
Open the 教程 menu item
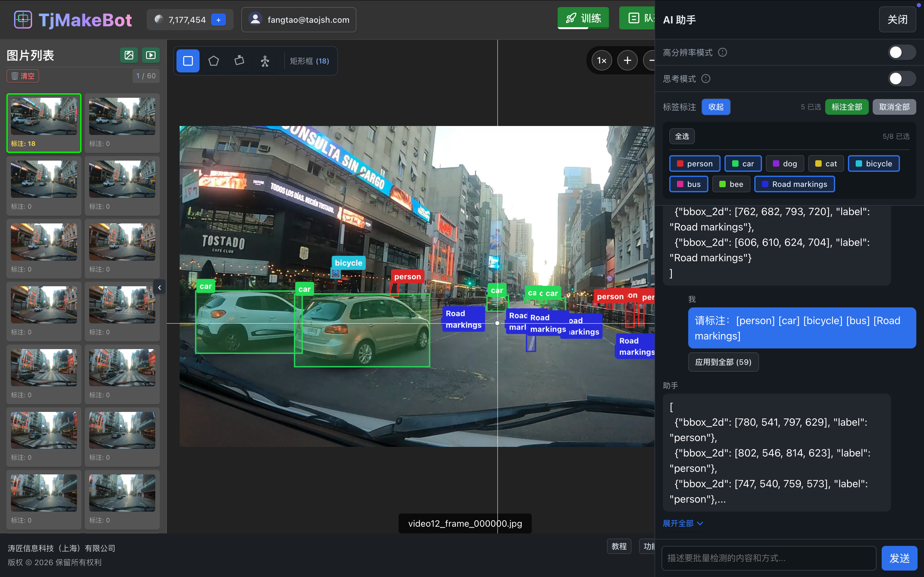pyautogui.click(x=619, y=546)
